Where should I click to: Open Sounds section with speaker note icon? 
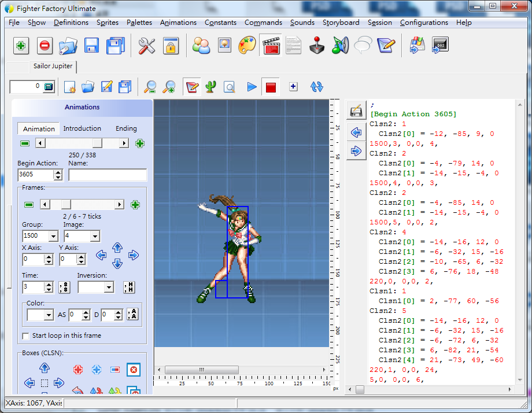(340, 46)
